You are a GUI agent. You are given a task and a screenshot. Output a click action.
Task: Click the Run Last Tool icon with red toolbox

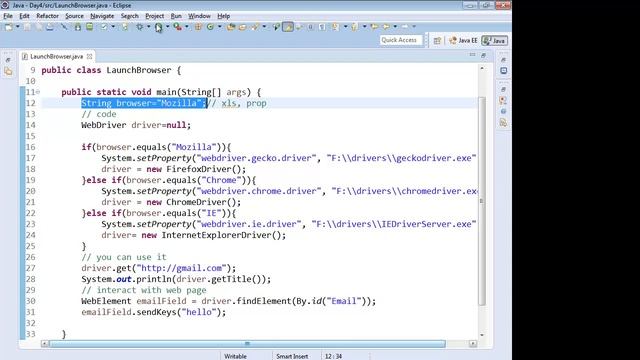[x=177, y=27]
